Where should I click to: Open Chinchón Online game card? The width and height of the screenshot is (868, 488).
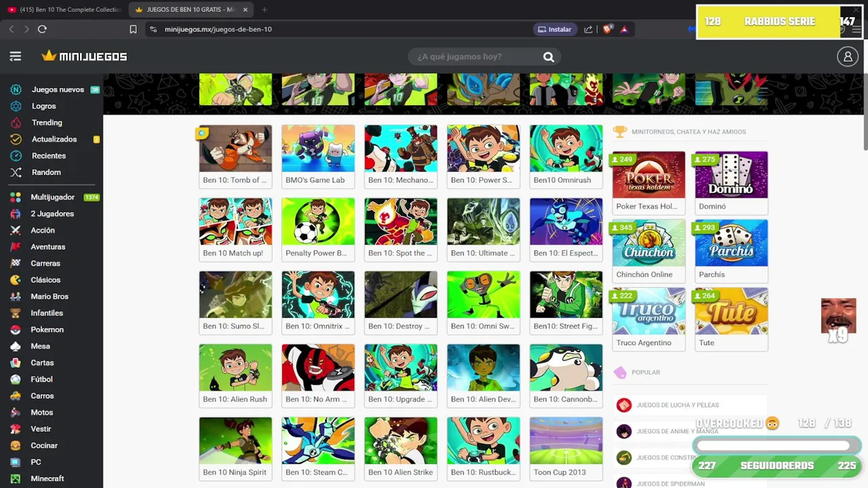click(649, 251)
